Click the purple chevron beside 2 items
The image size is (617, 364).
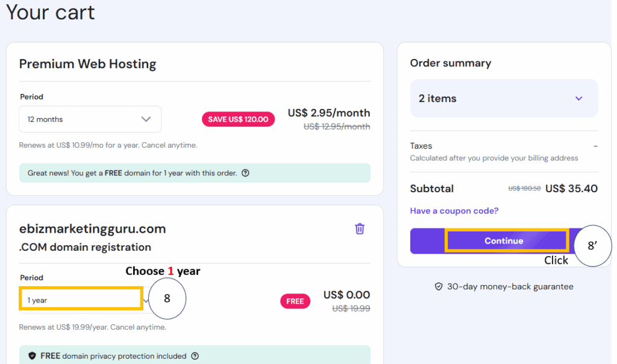(578, 98)
